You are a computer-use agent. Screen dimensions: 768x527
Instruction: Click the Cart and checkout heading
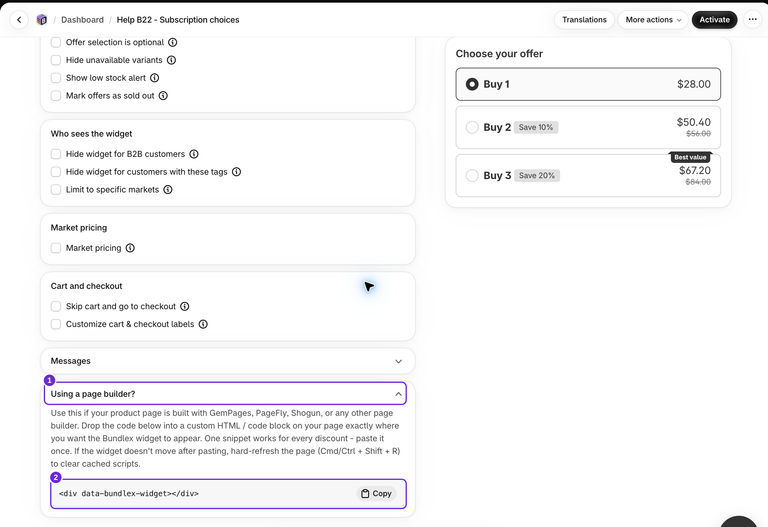click(86, 286)
